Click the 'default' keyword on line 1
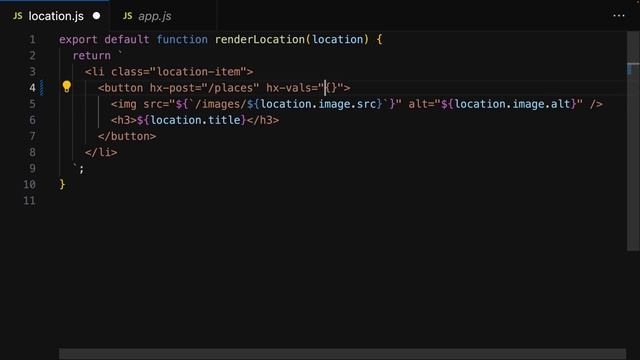Screen dimensions: 640x360 (127, 40)
